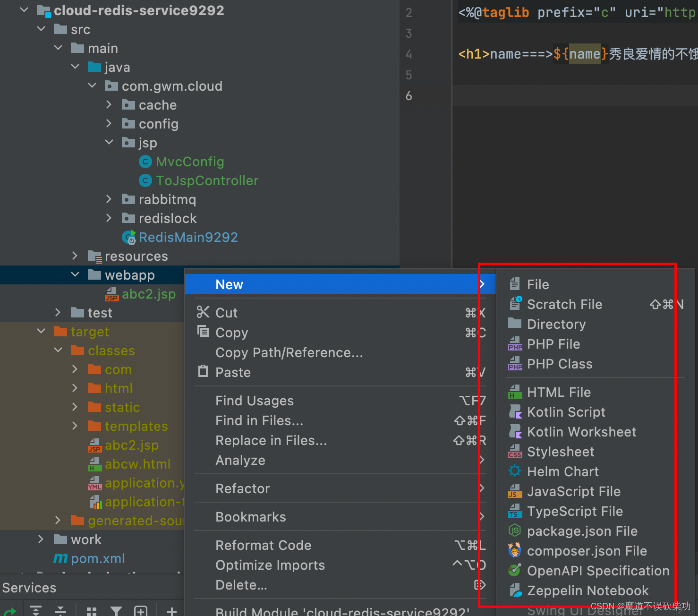
Task: Open the Refactor submenu
Action: click(340, 488)
